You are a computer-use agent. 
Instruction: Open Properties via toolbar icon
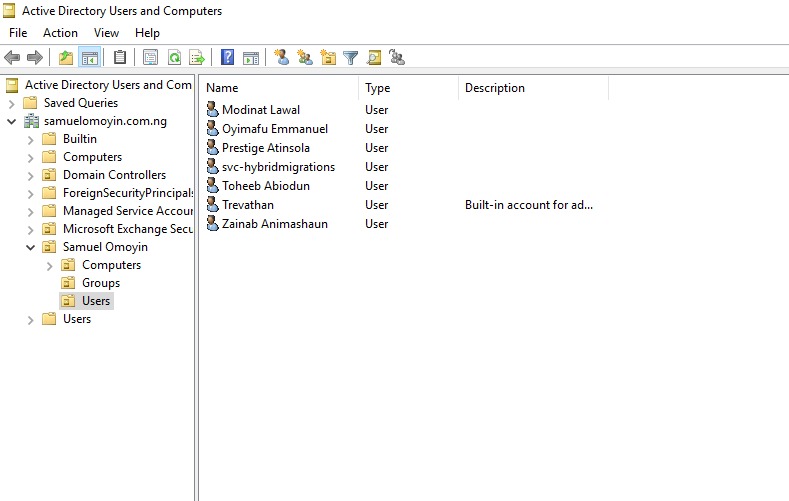[x=150, y=57]
